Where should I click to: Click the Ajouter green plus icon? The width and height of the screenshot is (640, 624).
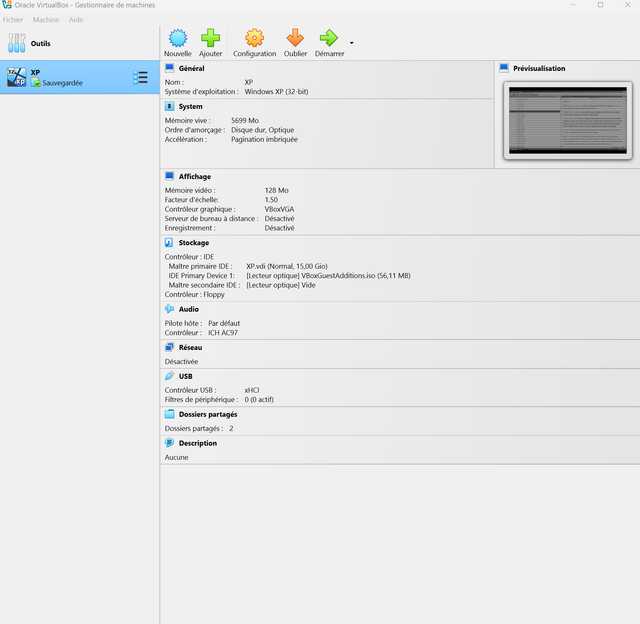(x=211, y=38)
